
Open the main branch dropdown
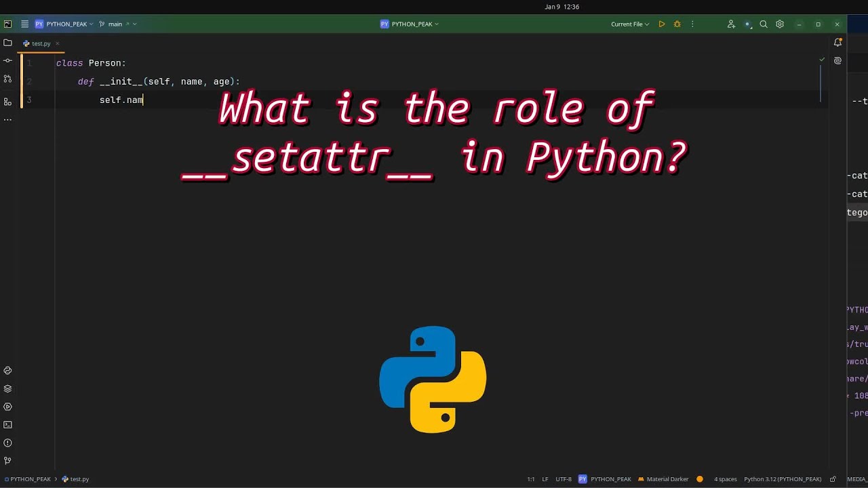coord(117,24)
